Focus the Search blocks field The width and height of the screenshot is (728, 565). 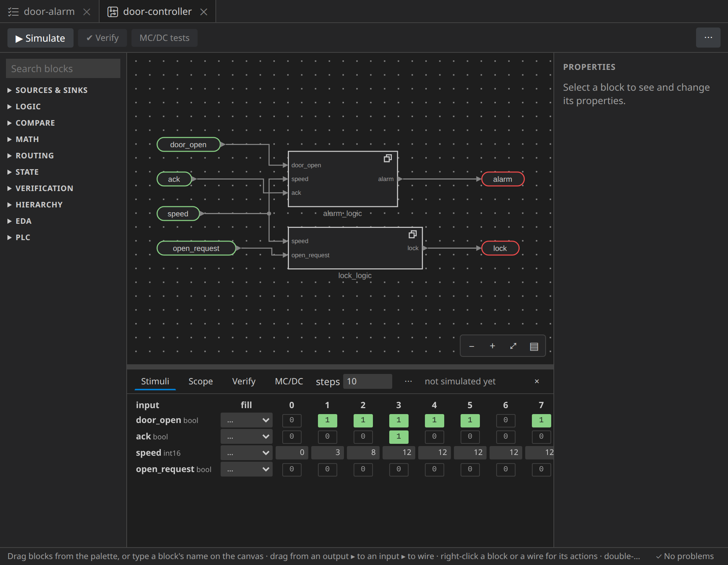coord(63,69)
